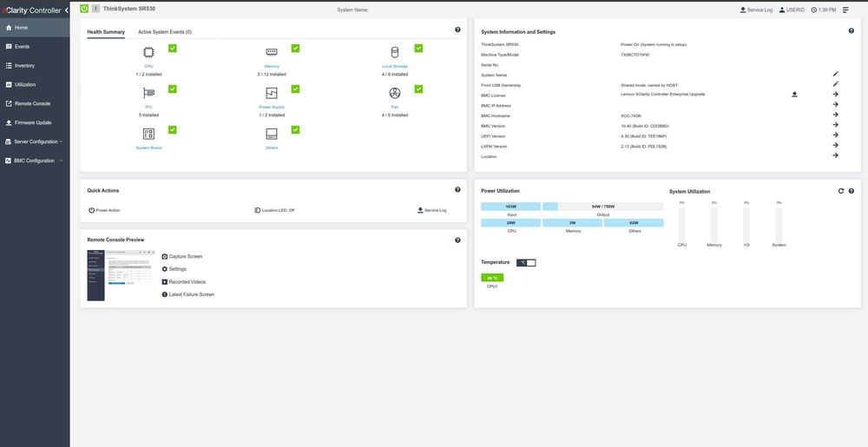Image resolution: width=868 pixels, height=447 pixels.
Task: Go to the Inventory page
Action: pyautogui.click(x=35, y=65)
